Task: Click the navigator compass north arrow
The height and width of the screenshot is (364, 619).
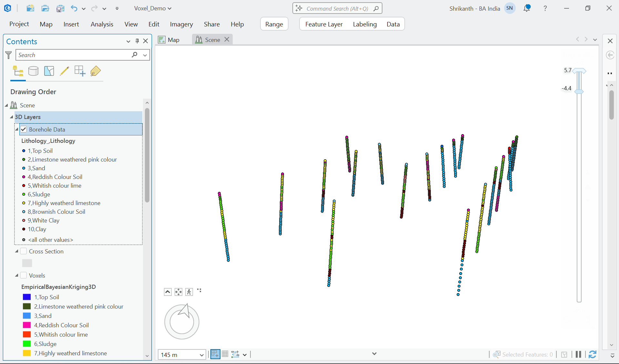Action: pyautogui.click(x=185, y=311)
